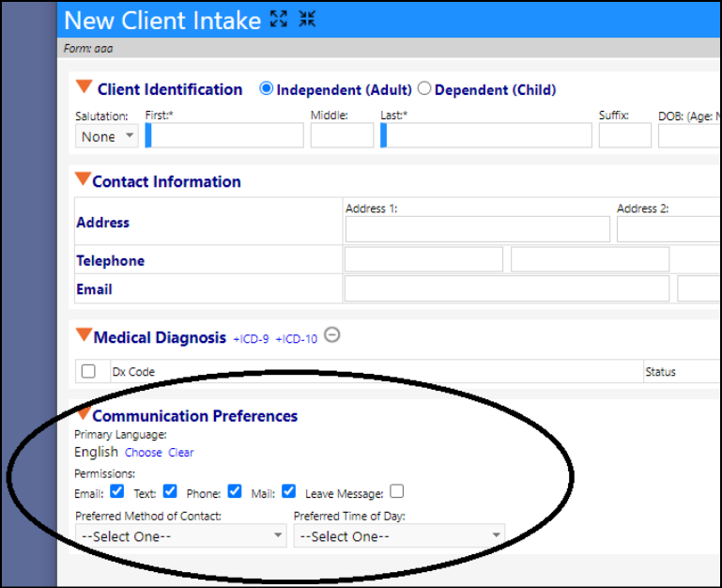Click into the Address 2 field
Viewport: 722px width, 588px height.
[668, 229]
